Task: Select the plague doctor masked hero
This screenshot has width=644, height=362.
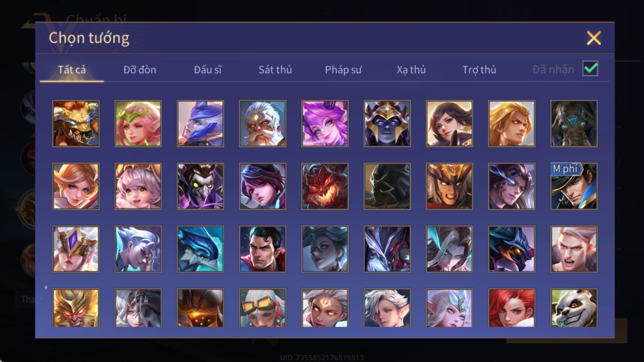Action: click(200, 186)
